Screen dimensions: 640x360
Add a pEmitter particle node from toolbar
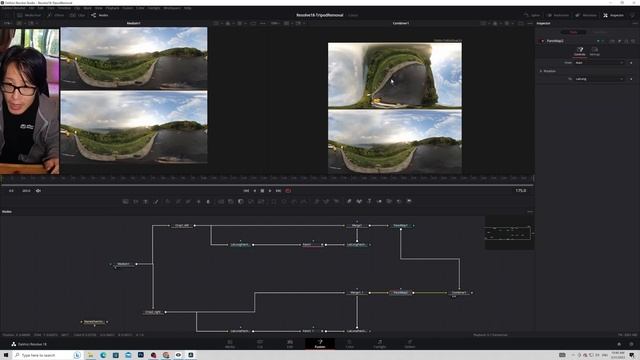tap(316, 201)
